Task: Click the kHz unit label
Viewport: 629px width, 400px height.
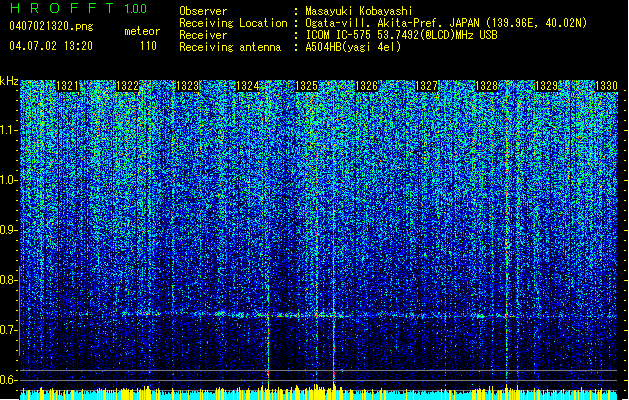Action: pyautogui.click(x=9, y=81)
